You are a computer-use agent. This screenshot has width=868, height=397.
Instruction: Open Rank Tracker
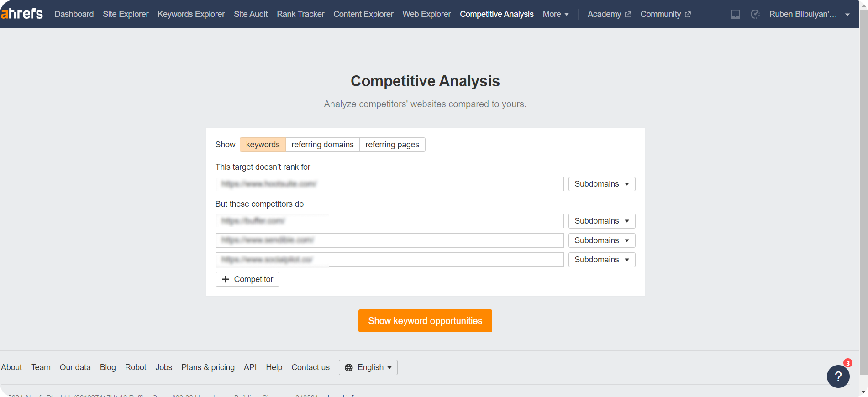[x=300, y=14]
